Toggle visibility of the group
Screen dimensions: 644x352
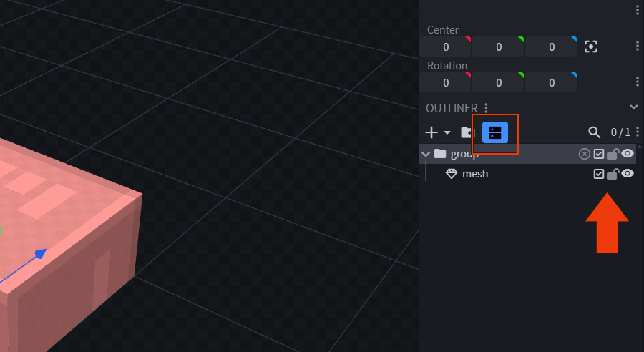pyautogui.click(x=628, y=154)
